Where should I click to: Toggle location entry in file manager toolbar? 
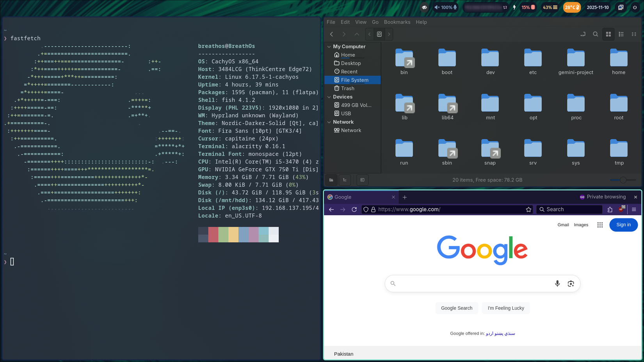coord(583,34)
